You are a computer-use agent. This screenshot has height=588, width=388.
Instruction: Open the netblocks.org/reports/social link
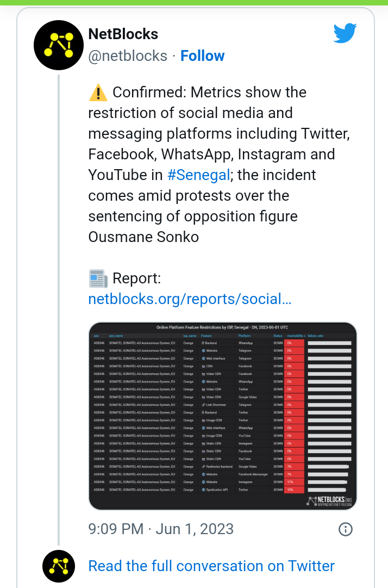(190, 299)
